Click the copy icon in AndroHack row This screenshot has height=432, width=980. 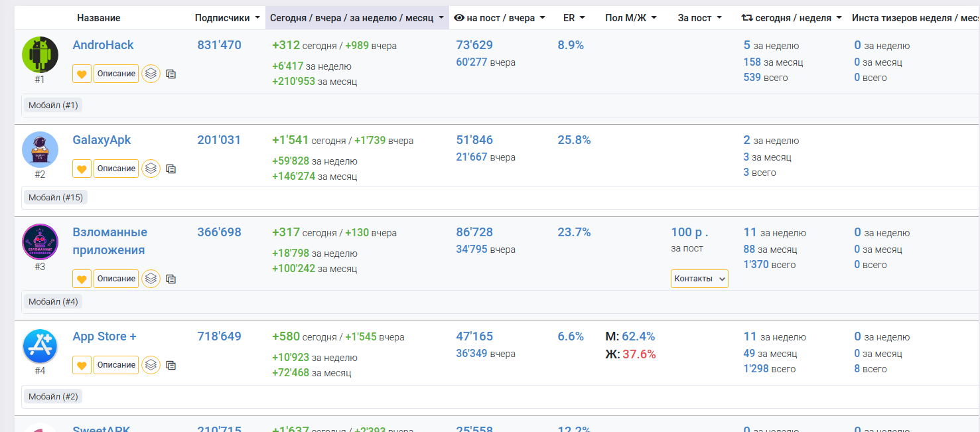[x=171, y=74]
